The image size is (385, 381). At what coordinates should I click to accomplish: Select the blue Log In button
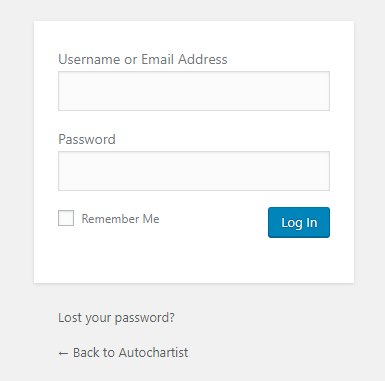[299, 222]
